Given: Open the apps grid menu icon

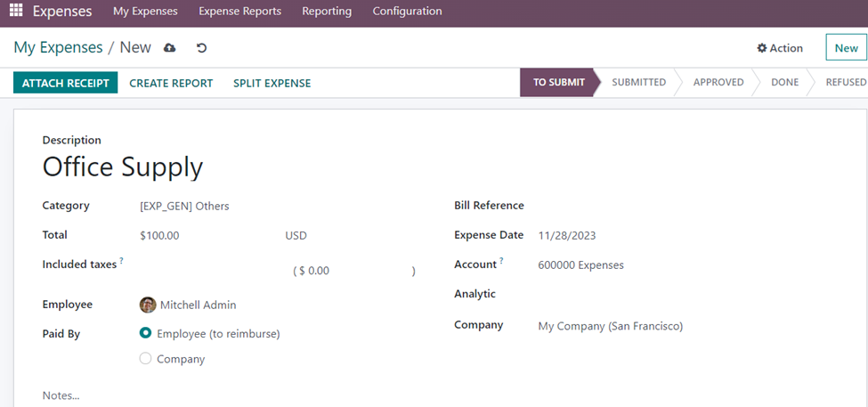Looking at the screenshot, I should coord(16,12).
